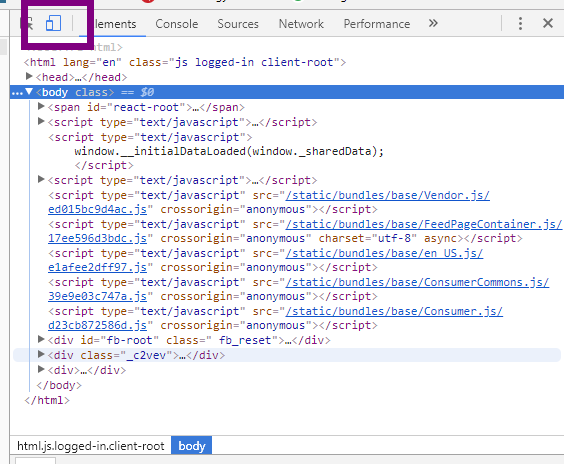
Task: Click the d23cb872586d.js link continuation
Action: (97, 326)
